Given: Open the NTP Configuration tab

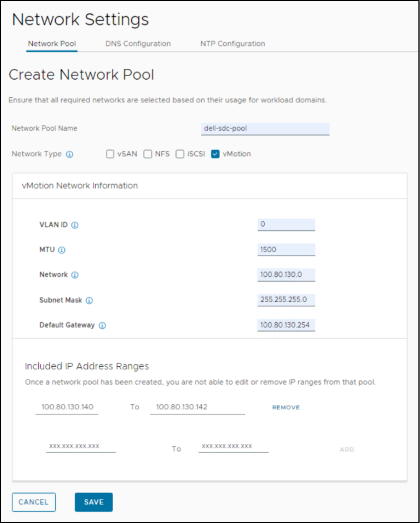Looking at the screenshot, I should (233, 44).
